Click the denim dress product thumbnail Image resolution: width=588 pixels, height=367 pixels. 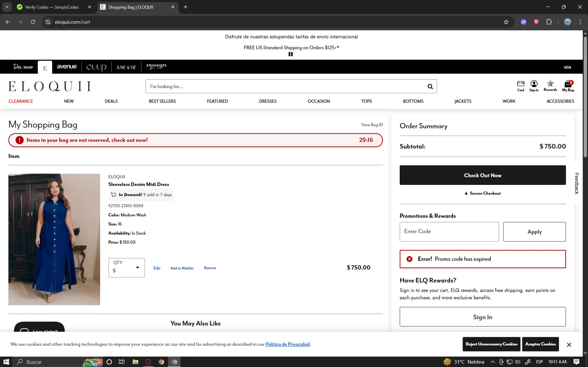point(54,239)
